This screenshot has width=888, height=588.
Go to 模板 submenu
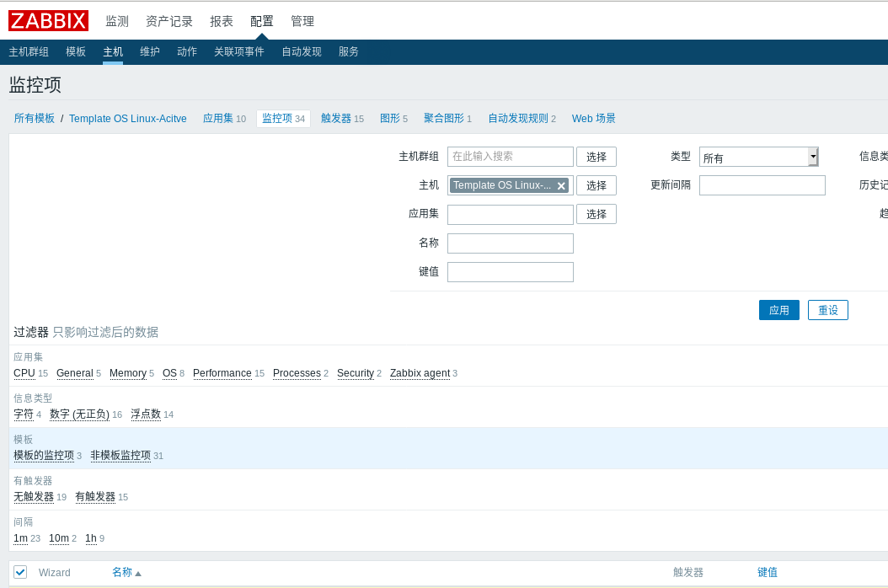point(76,51)
